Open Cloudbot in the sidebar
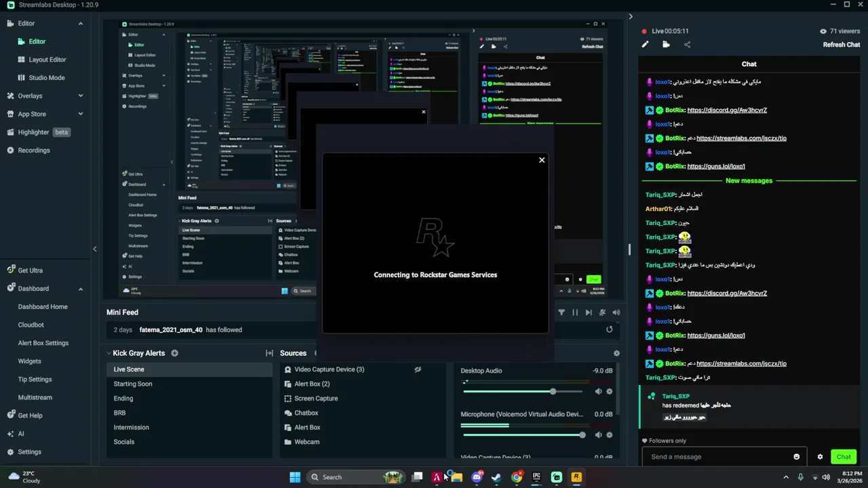The width and height of the screenshot is (868, 488). [x=31, y=325]
